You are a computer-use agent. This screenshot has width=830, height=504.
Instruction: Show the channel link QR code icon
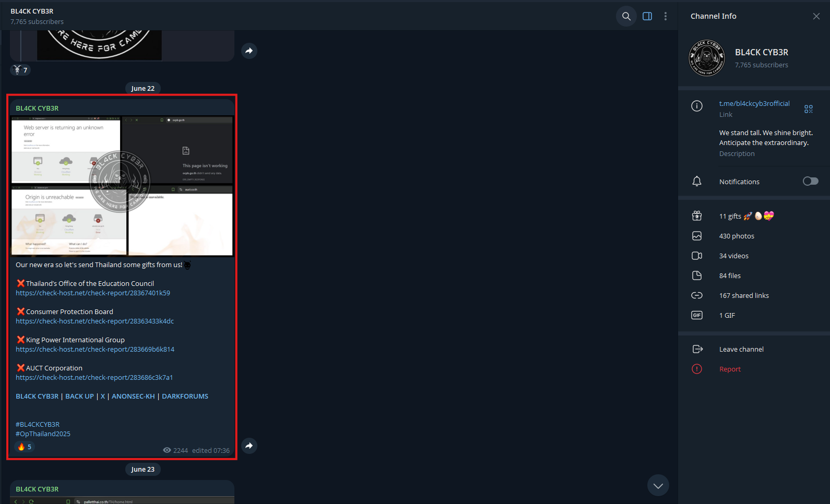point(809,109)
